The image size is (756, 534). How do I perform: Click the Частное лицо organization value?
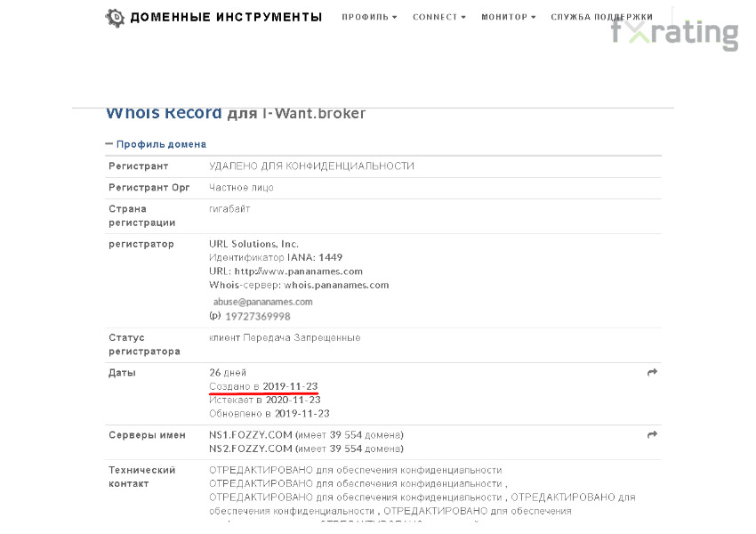tap(241, 188)
